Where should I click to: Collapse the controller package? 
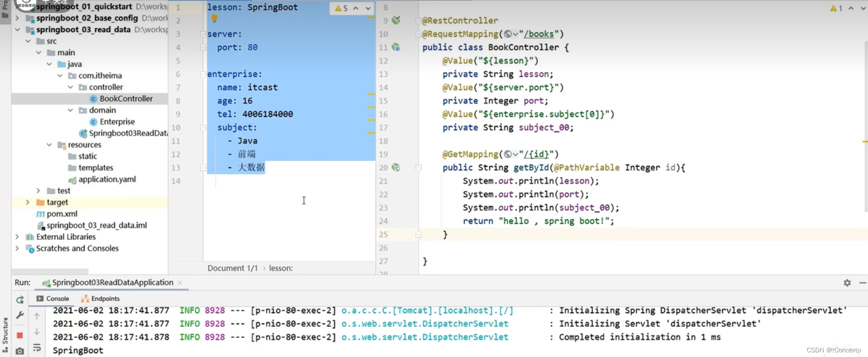pos(70,87)
